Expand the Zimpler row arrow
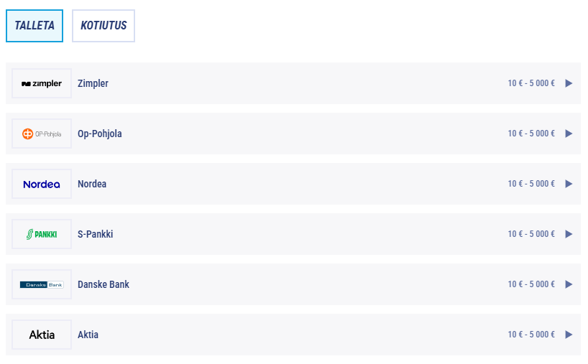The width and height of the screenshot is (588, 364). click(x=569, y=83)
